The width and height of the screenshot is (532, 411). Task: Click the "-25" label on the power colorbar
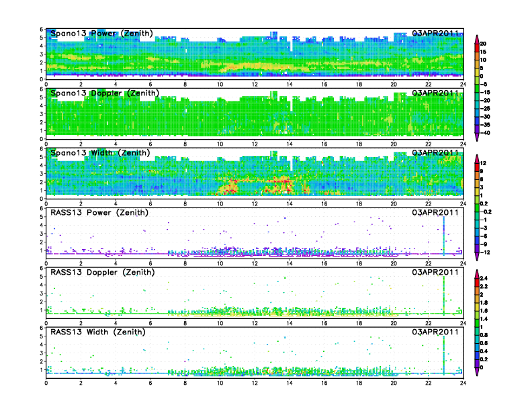[485, 109]
